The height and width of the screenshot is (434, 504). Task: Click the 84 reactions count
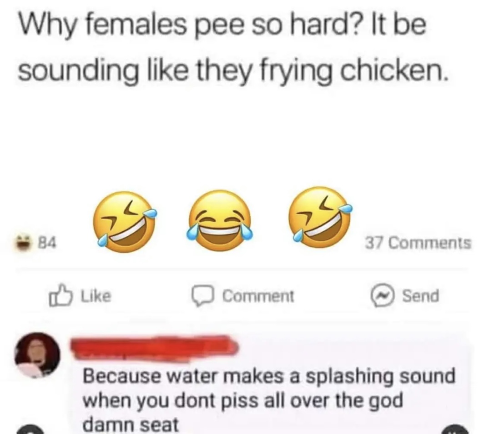pyautogui.click(x=48, y=242)
